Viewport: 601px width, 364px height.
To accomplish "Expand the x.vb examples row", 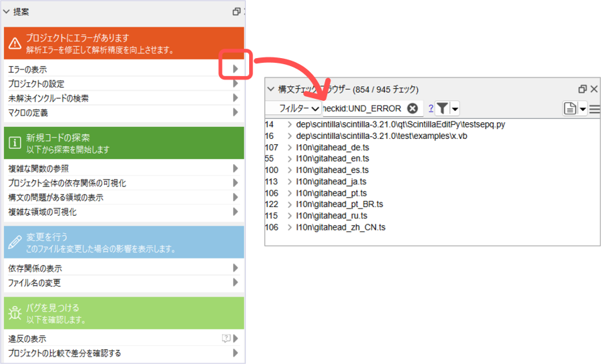I will click(290, 136).
